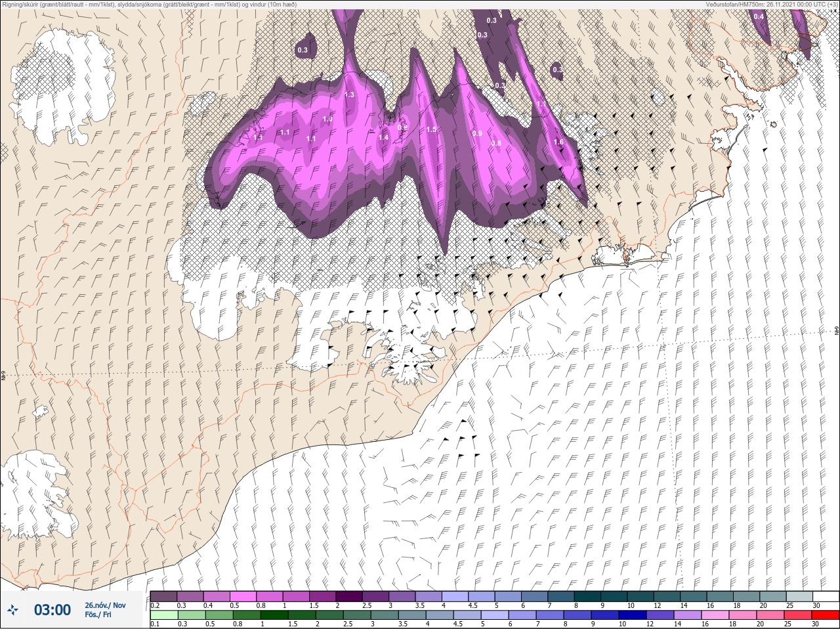Viewport: 840px width, 629px height.
Task: Select the upper legend swatch starting at 2
Action: pyautogui.click(x=349, y=596)
